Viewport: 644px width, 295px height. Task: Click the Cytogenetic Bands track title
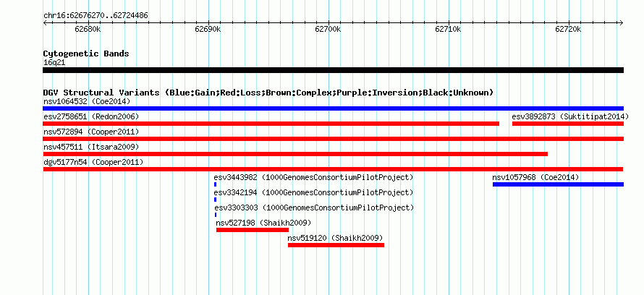(x=86, y=54)
